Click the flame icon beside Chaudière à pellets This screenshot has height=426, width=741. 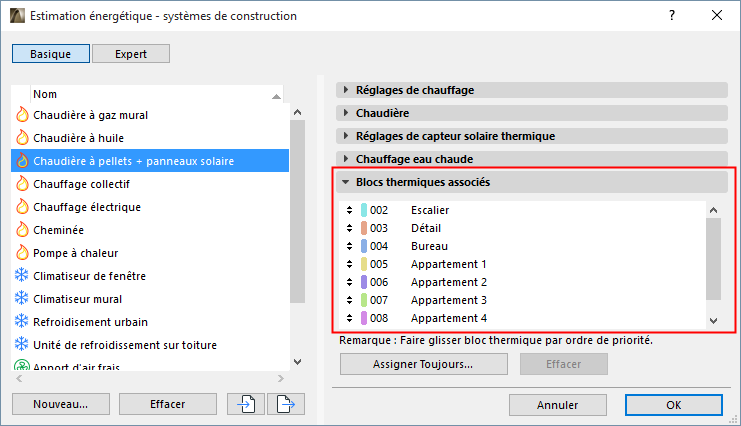pyautogui.click(x=22, y=161)
